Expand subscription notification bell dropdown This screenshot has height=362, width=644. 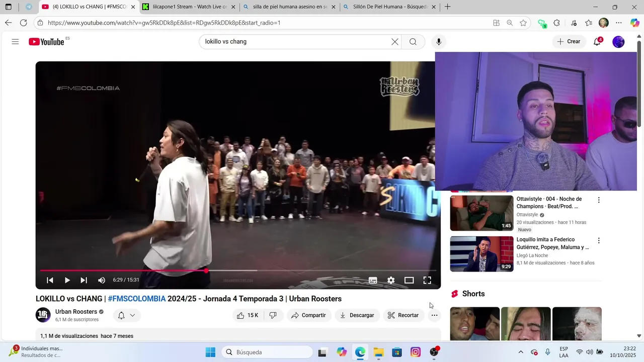(126, 315)
